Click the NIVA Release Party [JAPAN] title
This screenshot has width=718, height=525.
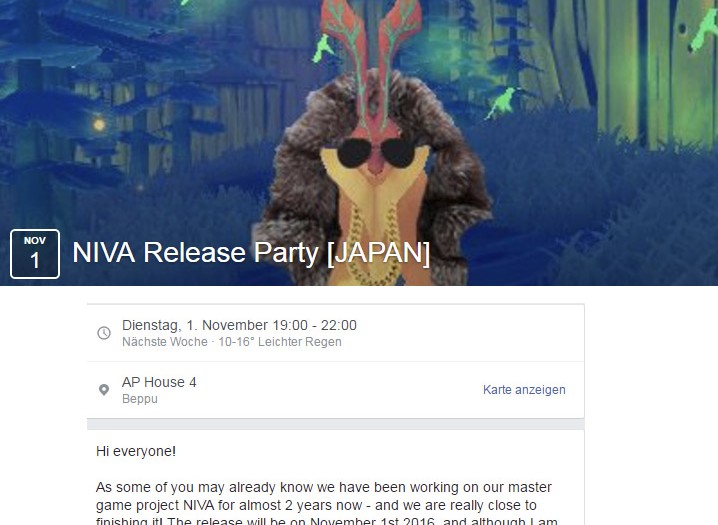click(251, 253)
